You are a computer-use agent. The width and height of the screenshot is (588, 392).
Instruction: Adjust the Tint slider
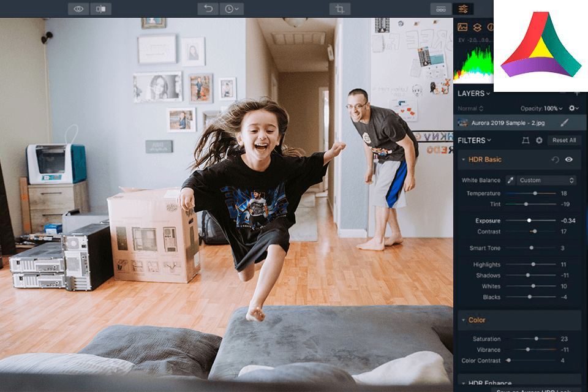(530, 204)
